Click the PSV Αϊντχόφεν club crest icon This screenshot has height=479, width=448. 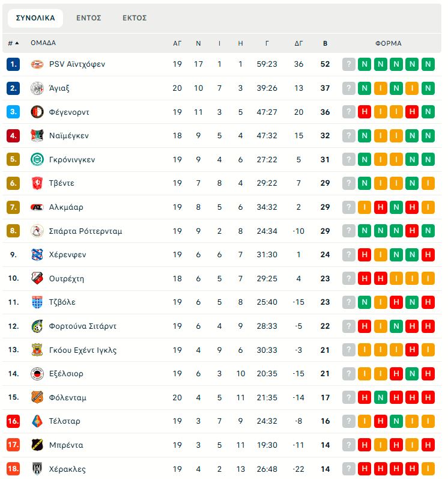(37, 64)
